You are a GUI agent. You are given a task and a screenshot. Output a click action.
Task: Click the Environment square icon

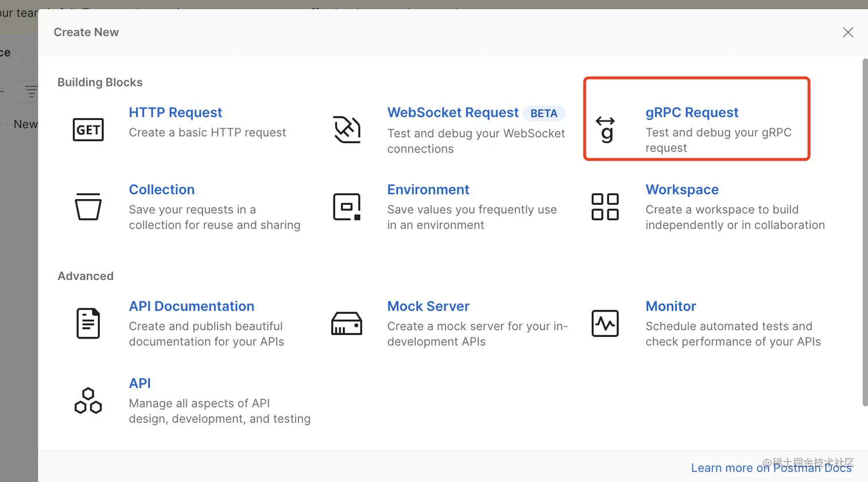[347, 207]
